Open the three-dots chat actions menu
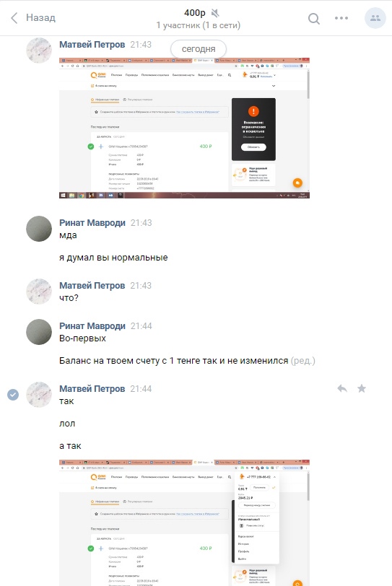 pos(341,18)
